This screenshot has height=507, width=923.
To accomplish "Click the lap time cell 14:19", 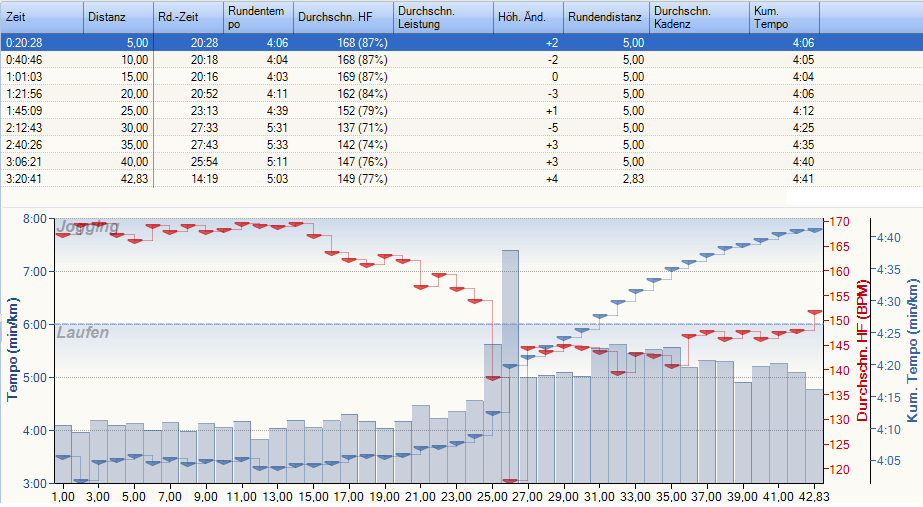I will point(204,178).
